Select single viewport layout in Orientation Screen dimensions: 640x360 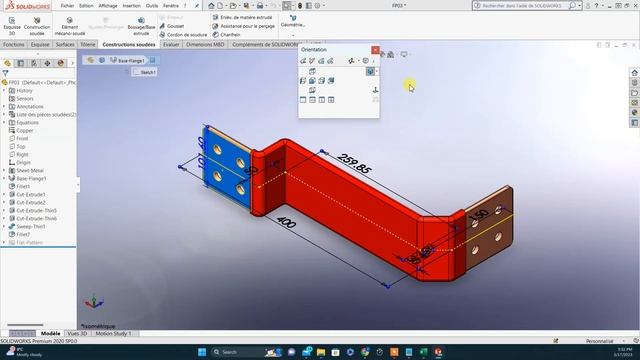pos(303,100)
